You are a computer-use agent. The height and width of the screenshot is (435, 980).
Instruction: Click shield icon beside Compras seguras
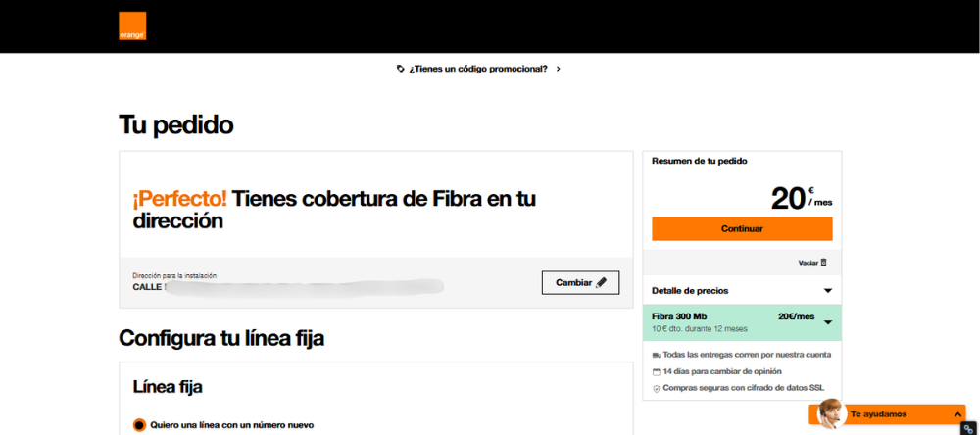coord(657,388)
